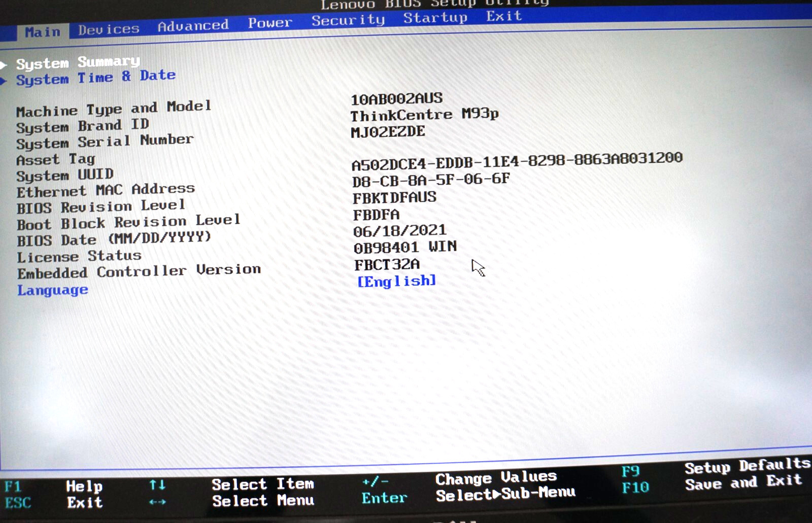Click the left-right arrows navigation icon
Screen dimensions: 812x523
pyautogui.click(x=157, y=502)
